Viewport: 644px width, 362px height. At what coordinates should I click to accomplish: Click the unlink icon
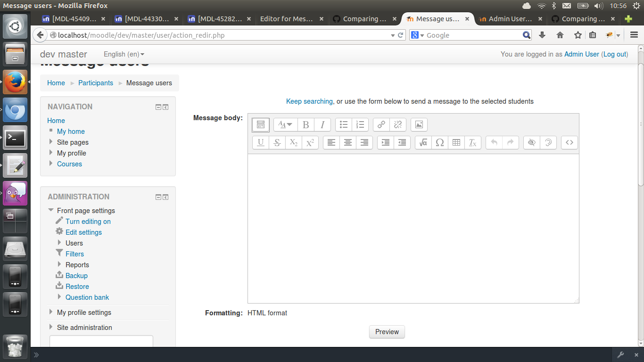398,124
